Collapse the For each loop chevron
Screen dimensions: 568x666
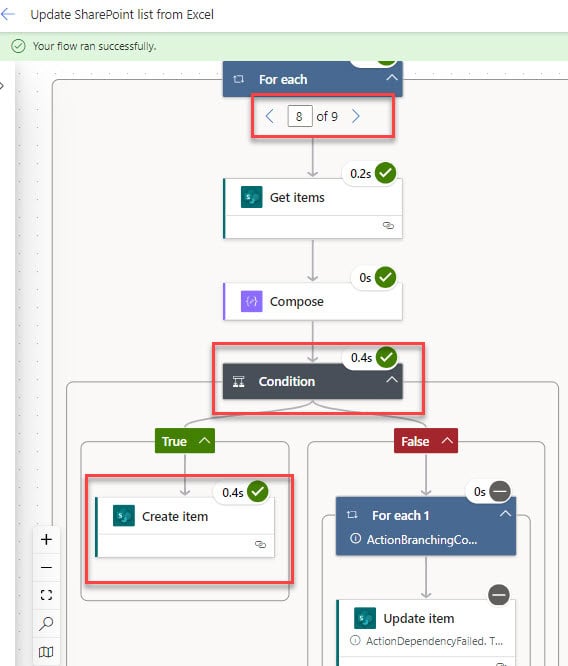point(392,78)
